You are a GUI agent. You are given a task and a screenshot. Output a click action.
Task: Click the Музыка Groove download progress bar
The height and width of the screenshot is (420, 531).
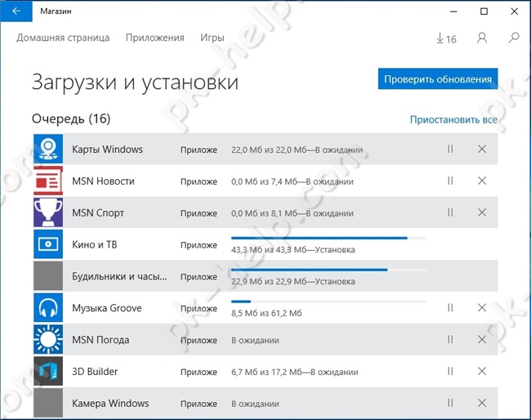pos(329,302)
